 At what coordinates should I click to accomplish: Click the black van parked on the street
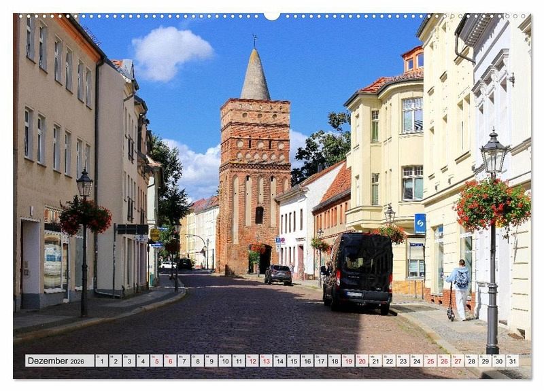pyautogui.click(x=358, y=271)
